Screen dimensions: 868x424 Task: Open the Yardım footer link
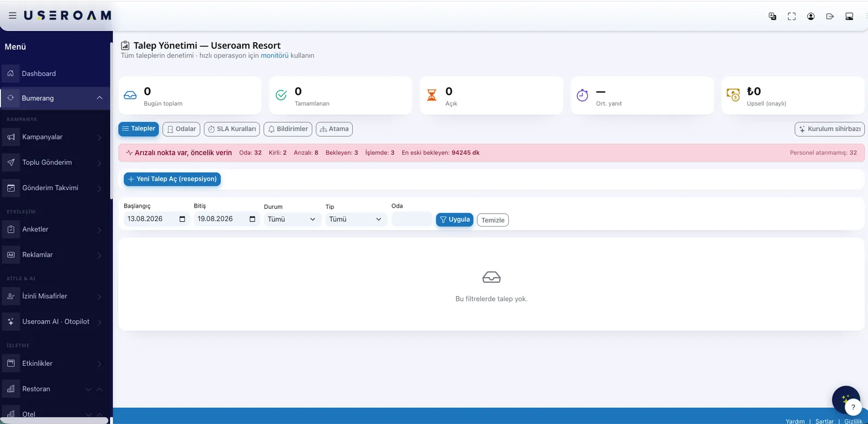coord(795,421)
